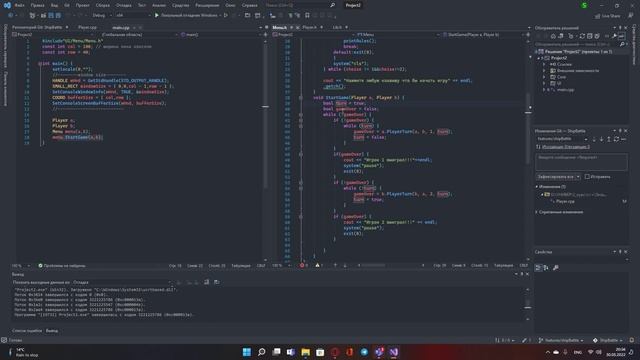Click the error count icon below Menu.h editor

pyautogui.click(x=302, y=265)
